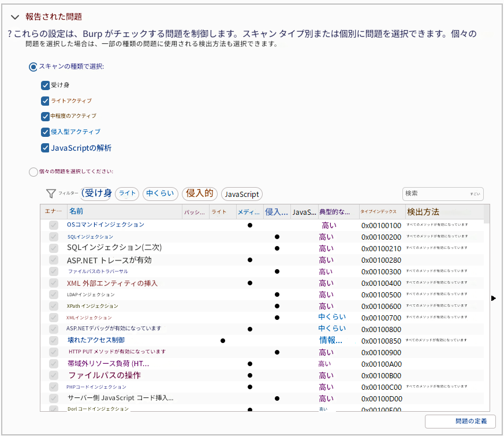
Task: Disable the JavaScriptの解析 checkbox
Action: [45, 147]
